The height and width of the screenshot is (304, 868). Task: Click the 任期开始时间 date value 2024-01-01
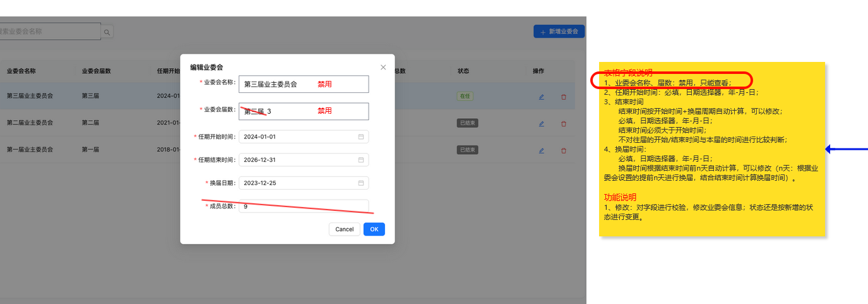260,137
